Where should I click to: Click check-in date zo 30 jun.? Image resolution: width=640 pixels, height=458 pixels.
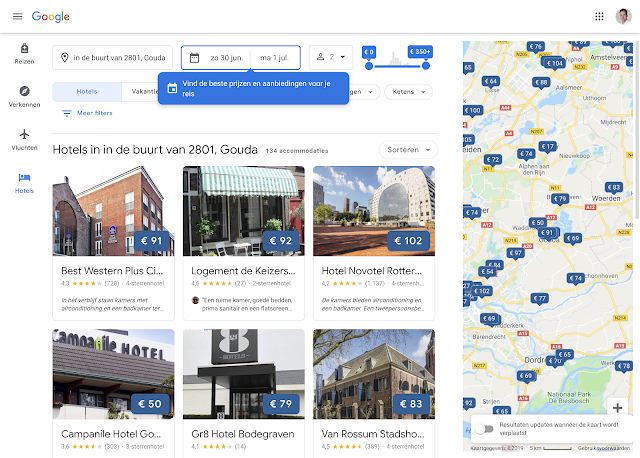(x=227, y=58)
